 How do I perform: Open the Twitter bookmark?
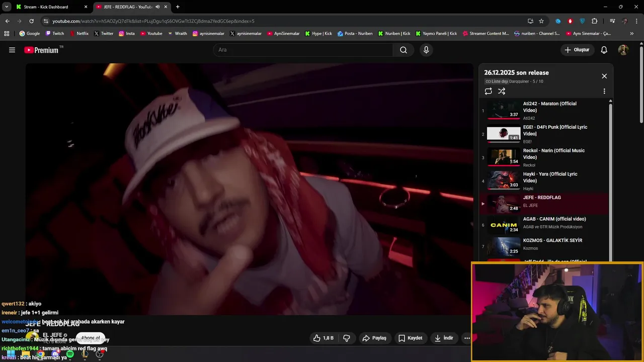click(104, 34)
